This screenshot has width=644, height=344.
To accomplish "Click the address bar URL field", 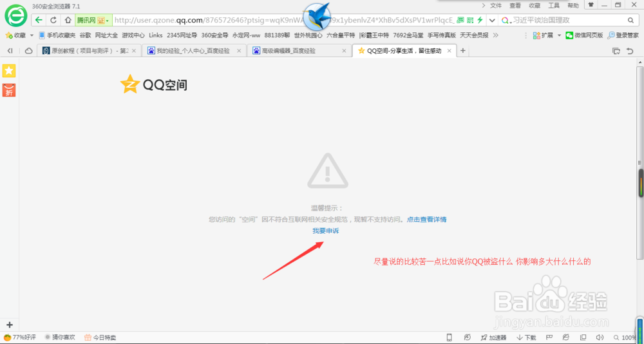I will 283,20.
